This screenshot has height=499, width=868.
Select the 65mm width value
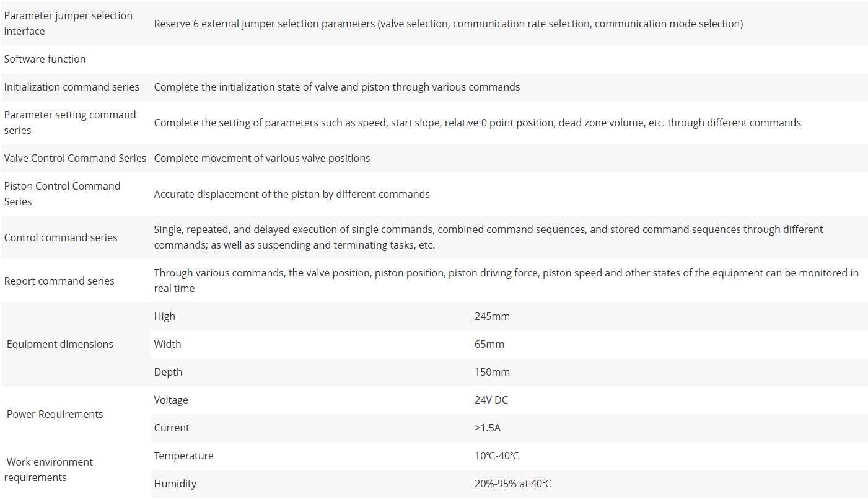(x=489, y=344)
